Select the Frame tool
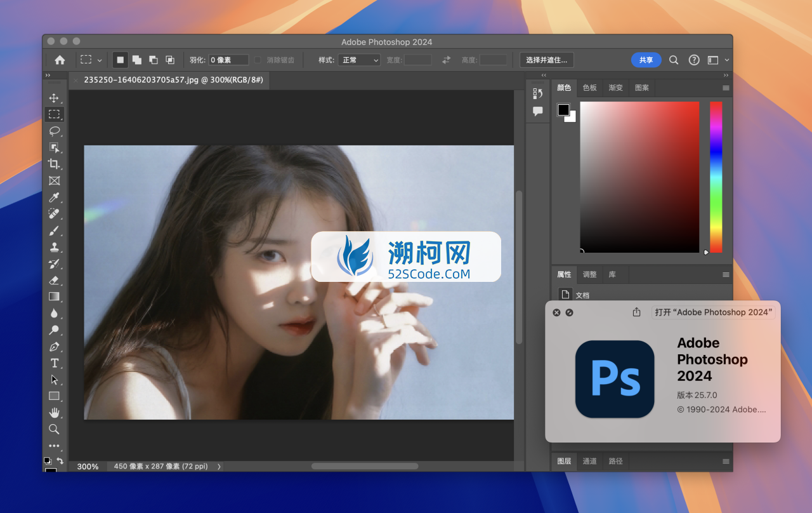 tap(54, 181)
